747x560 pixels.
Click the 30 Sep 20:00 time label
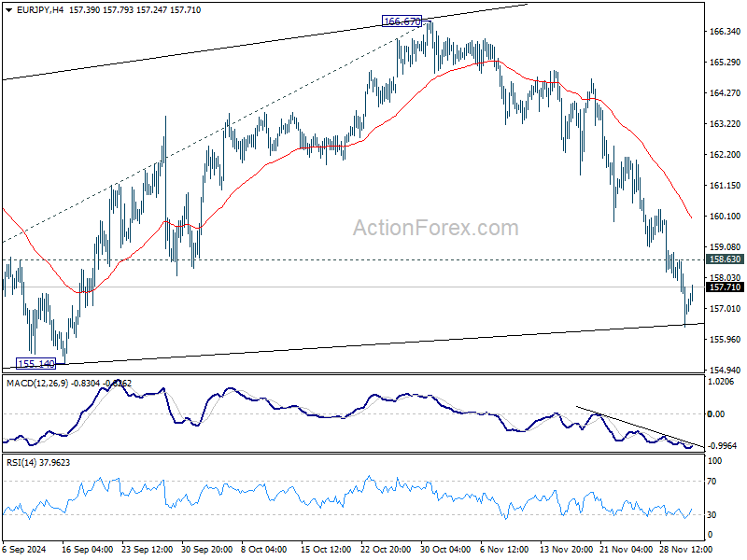point(206,550)
